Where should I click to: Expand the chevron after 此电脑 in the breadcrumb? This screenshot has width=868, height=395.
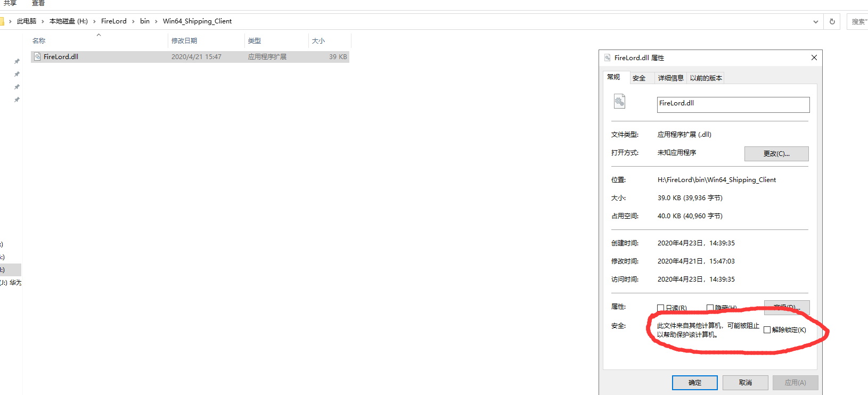[43, 22]
